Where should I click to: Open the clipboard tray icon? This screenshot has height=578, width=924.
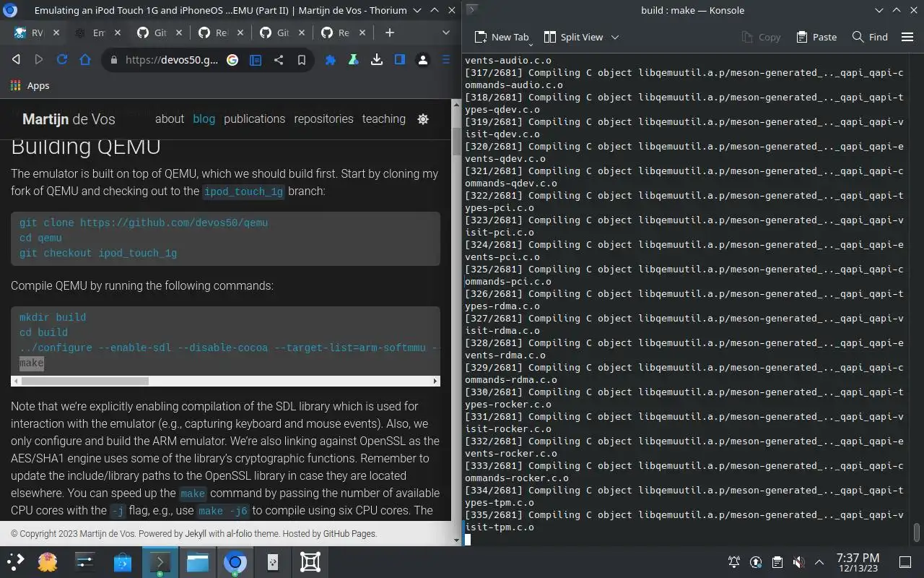[777, 561]
